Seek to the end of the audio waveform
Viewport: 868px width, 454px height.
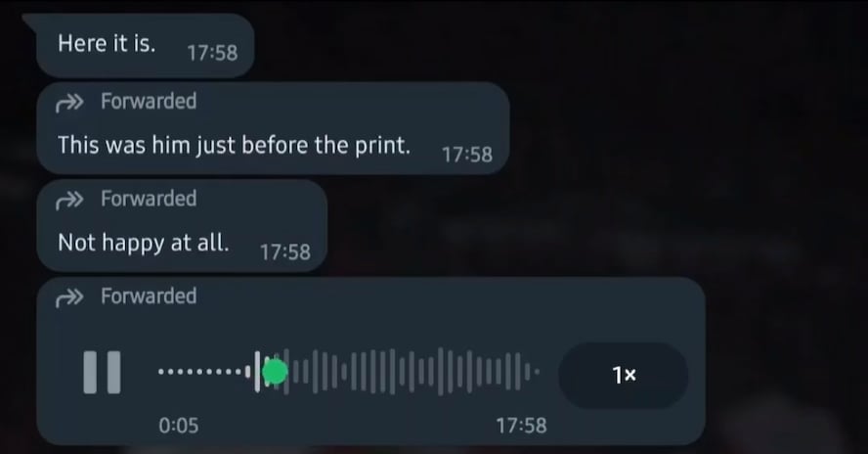tap(536, 372)
